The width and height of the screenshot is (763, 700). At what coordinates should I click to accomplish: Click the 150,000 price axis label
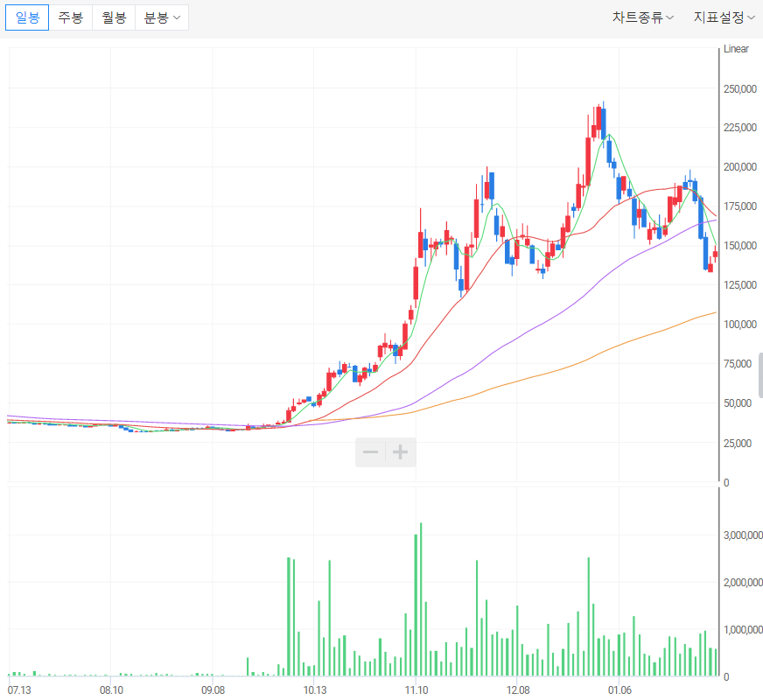click(739, 246)
